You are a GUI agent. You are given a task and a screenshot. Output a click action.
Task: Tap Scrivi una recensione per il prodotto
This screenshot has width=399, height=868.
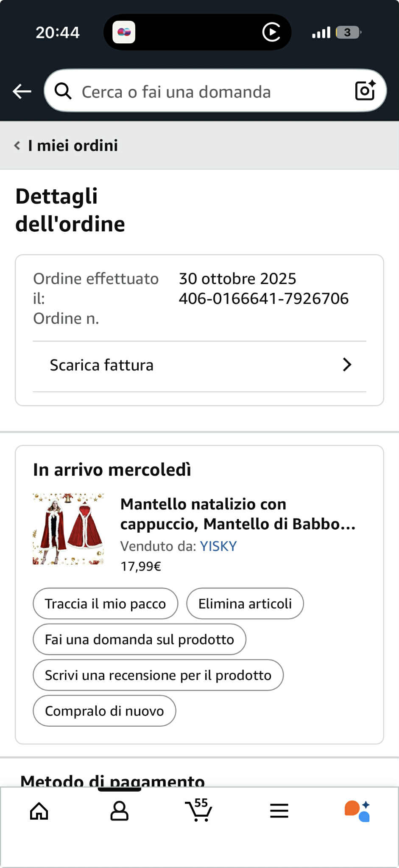(x=158, y=675)
